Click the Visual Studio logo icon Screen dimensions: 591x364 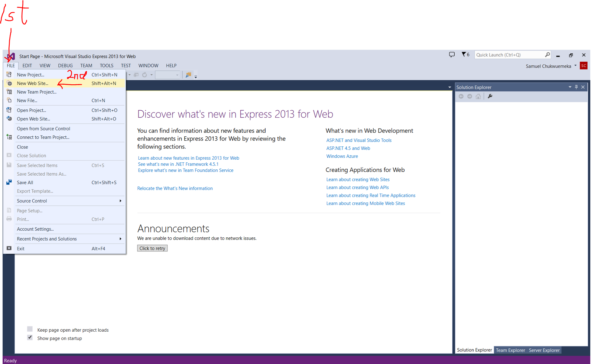pos(11,56)
